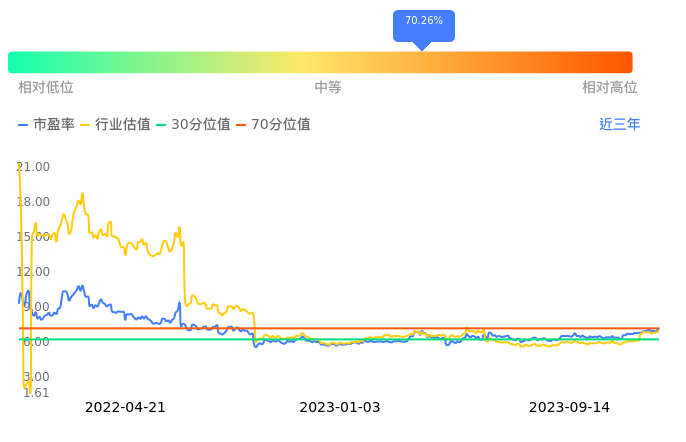Click the 6.00 y-axis value
This screenshot has width=686, height=442.
[34, 342]
